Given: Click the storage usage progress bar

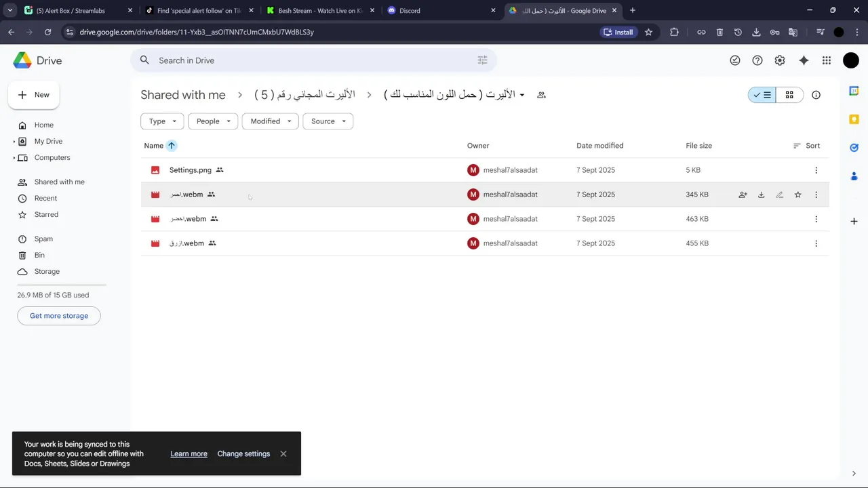Looking at the screenshot, I should pos(62,285).
